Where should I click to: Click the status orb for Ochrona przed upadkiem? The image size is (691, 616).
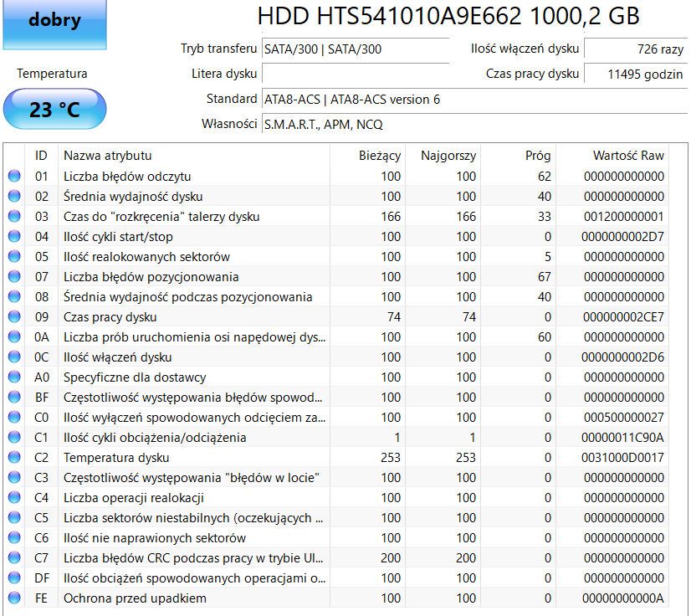pos(14,598)
